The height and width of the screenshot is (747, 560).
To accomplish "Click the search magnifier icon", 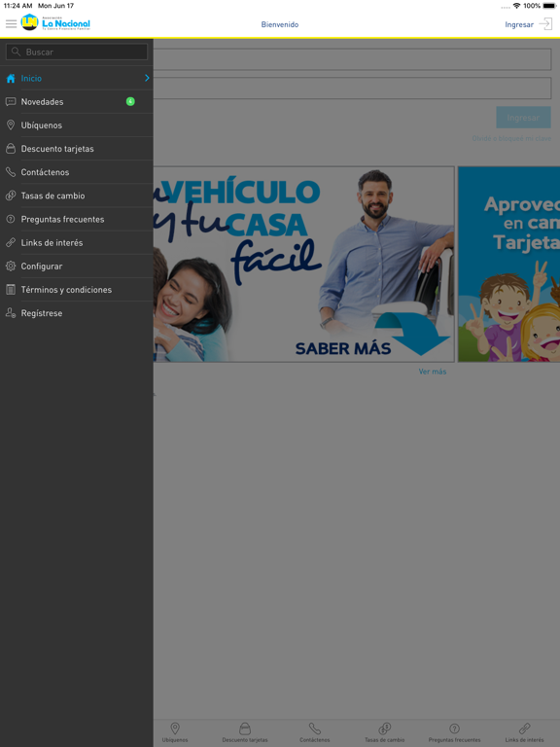I will [16, 52].
